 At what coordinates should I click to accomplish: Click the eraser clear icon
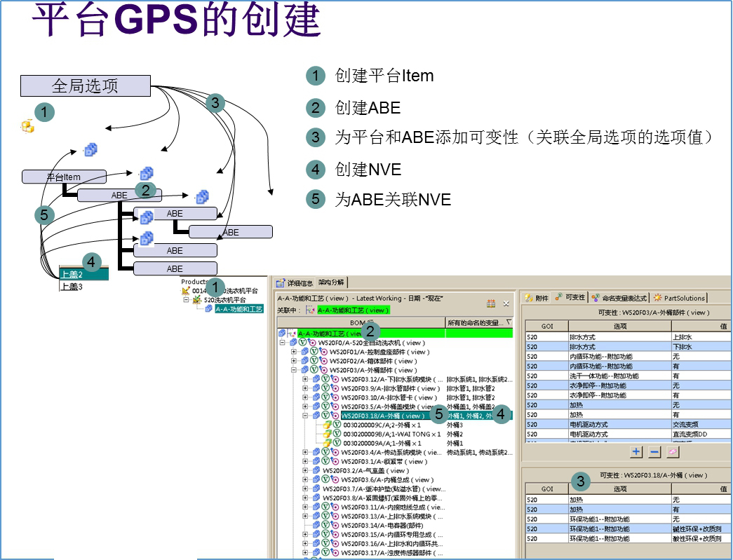(672, 452)
